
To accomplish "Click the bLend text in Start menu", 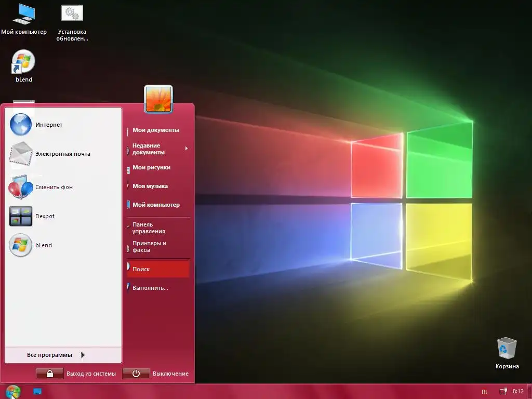I will point(44,245).
